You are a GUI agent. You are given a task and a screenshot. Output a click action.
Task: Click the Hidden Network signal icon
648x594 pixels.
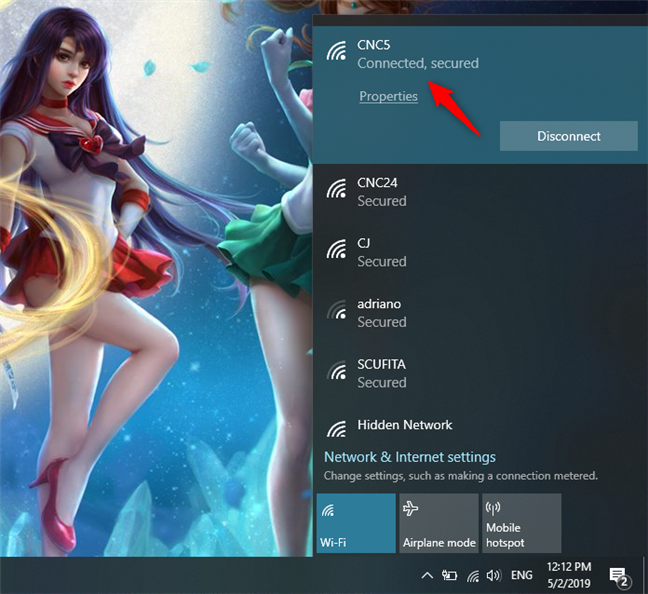click(x=336, y=429)
